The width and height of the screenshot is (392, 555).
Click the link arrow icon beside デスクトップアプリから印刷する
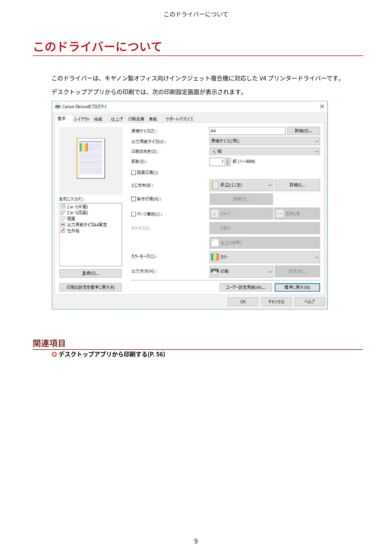54,354
